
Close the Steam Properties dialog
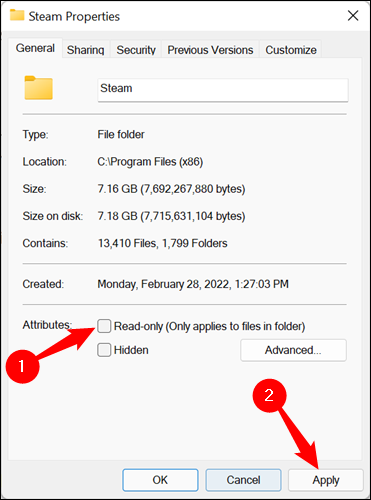(x=353, y=16)
